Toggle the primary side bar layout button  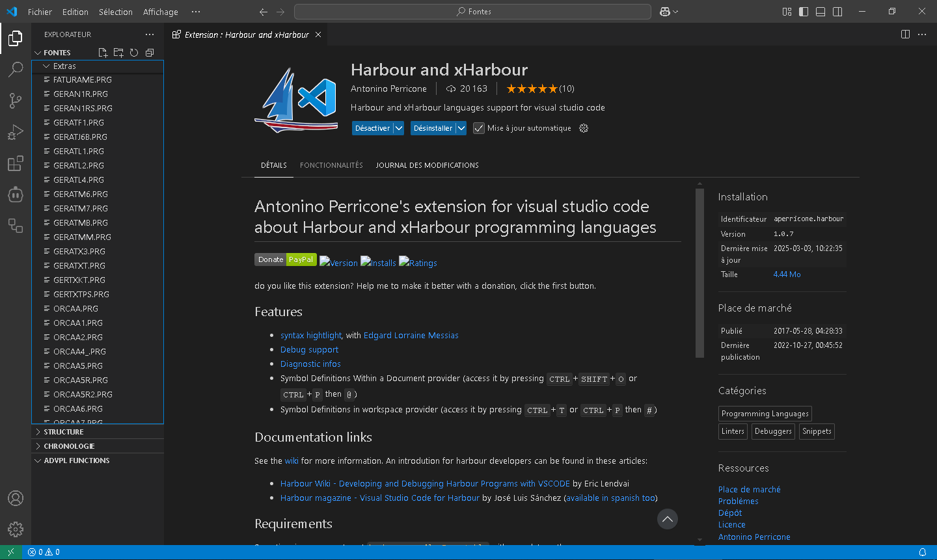click(804, 12)
